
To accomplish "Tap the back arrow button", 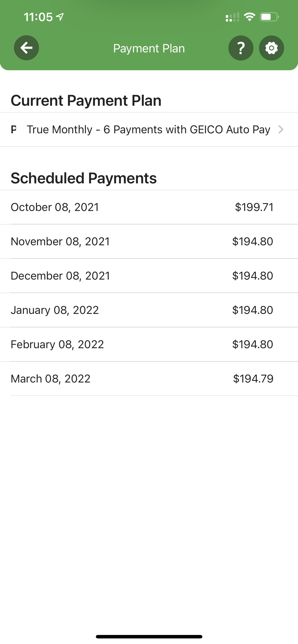I will click(26, 48).
